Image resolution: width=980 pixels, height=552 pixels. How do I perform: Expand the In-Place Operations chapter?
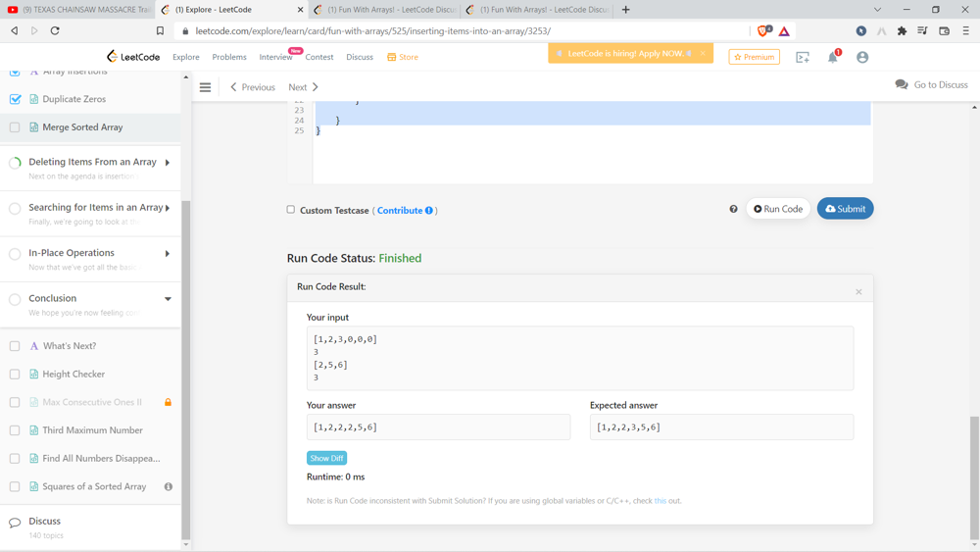pos(168,254)
